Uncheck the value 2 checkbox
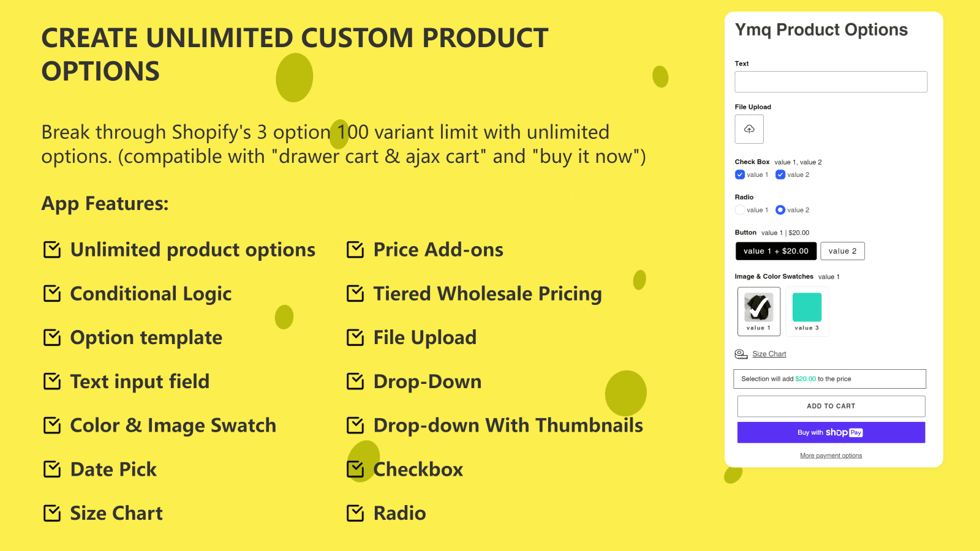The height and width of the screenshot is (551, 980). point(780,174)
